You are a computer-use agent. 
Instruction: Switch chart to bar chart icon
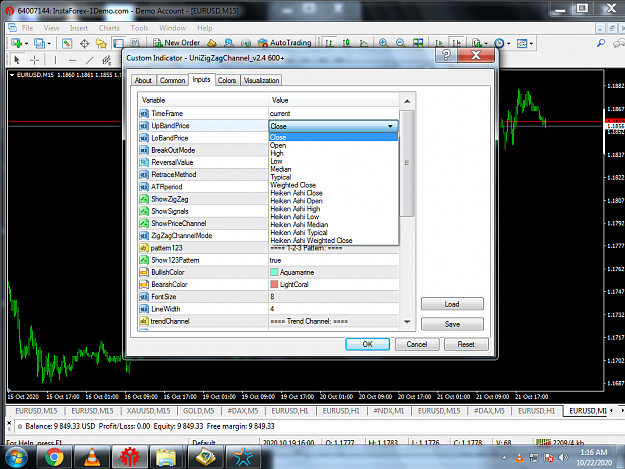(329, 43)
